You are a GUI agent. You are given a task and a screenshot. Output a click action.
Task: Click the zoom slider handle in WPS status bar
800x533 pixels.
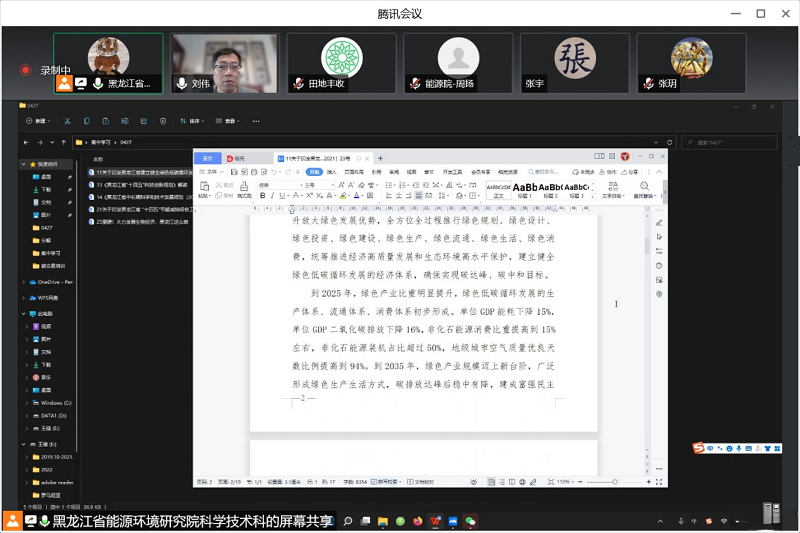tap(615, 481)
